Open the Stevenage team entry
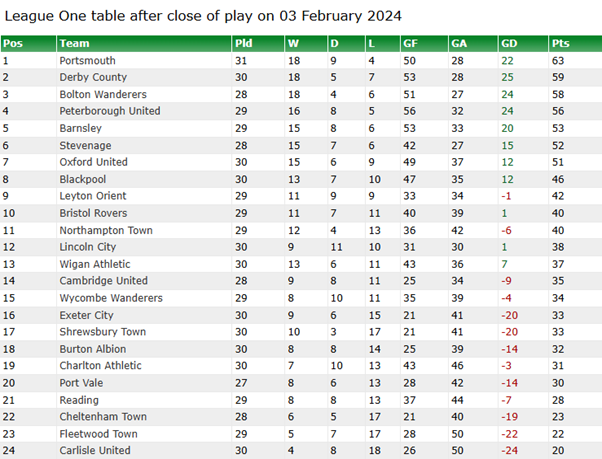Screen dimensions: 602x459 [x=85, y=145]
